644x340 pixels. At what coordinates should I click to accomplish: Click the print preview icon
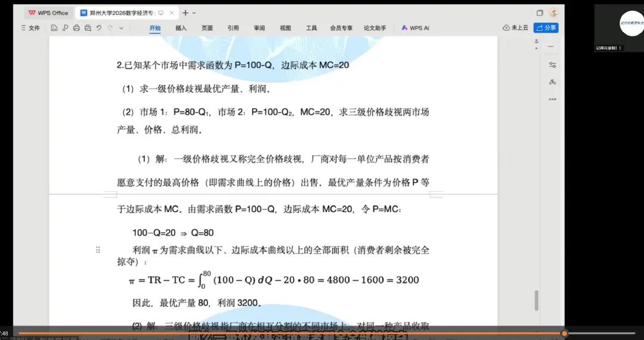(88, 28)
